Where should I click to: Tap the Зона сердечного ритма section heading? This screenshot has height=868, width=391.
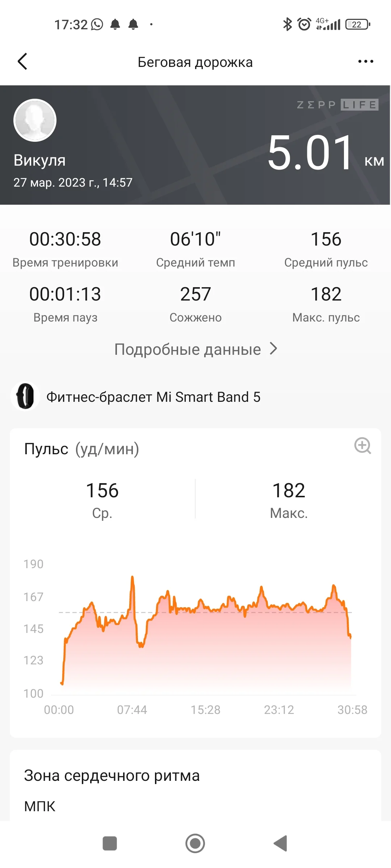click(x=112, y=775)
